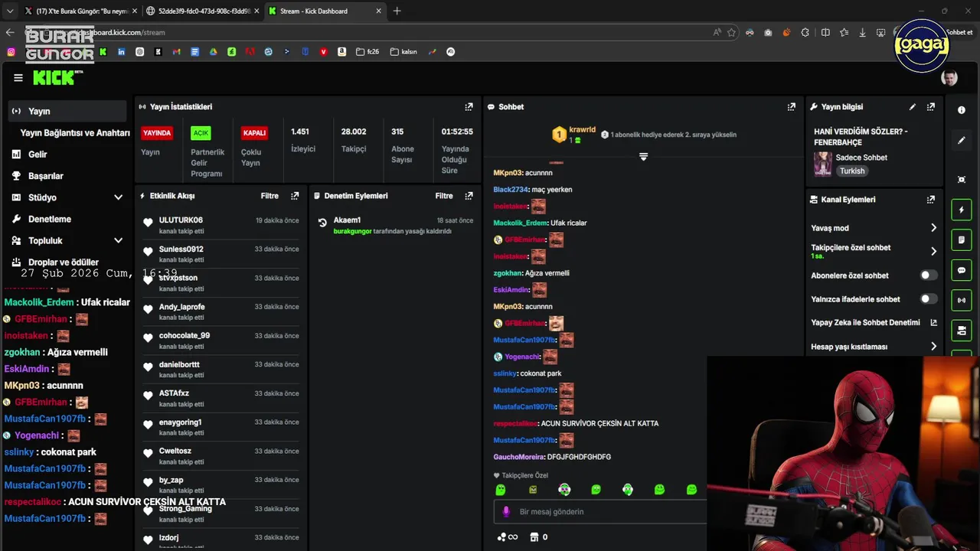Image resolution: width=980 pixels, height=551 pixels.
Task: Switch to the X'te Burak Güngör browser tab
Action: tap(80, 11)
